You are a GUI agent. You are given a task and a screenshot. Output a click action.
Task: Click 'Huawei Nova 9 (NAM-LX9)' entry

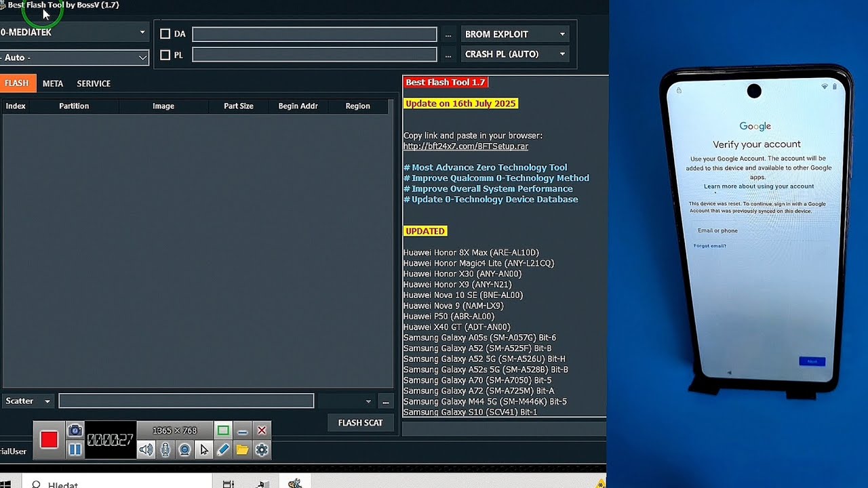pos(454,306)
